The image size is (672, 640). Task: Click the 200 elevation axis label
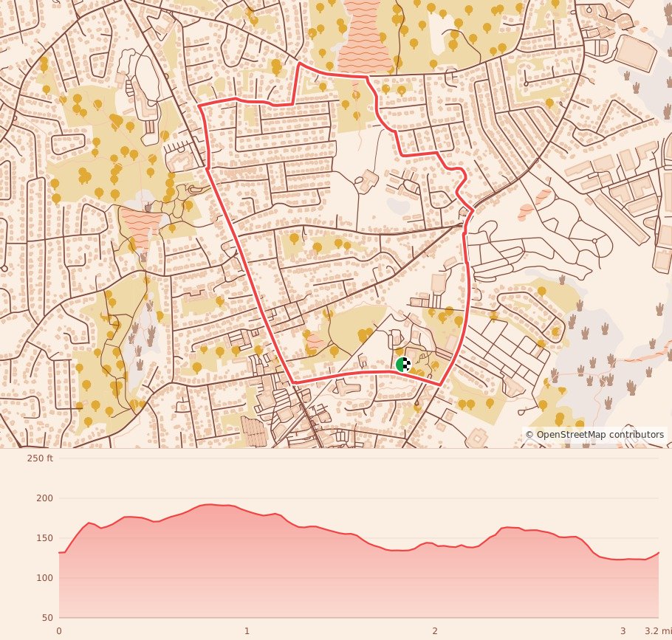click(x=44, y=498)
